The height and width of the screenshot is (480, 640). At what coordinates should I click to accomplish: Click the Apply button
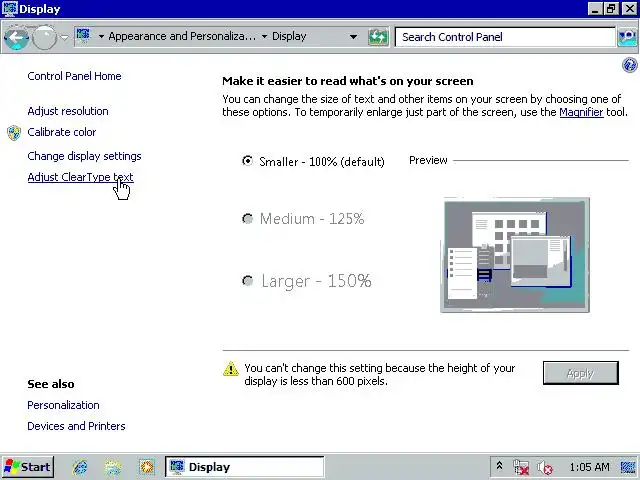pos(581,373)
